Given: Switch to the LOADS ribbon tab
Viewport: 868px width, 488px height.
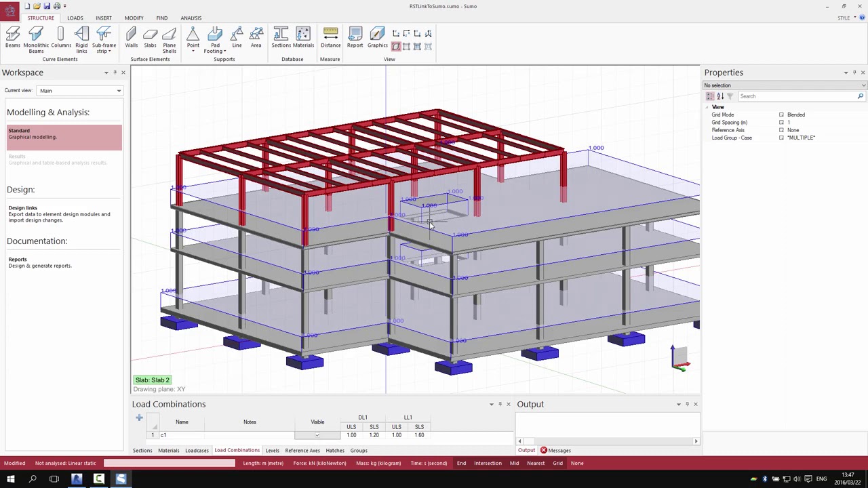Looking at the screenshot, I should pos(75,18).
